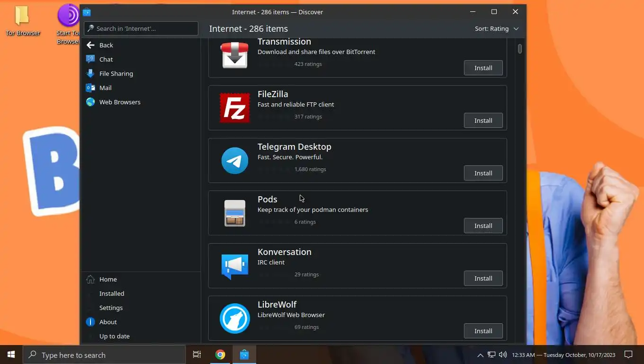Open the notification center icon
Viewport: 644px width, 364px height.
point(628,355)
